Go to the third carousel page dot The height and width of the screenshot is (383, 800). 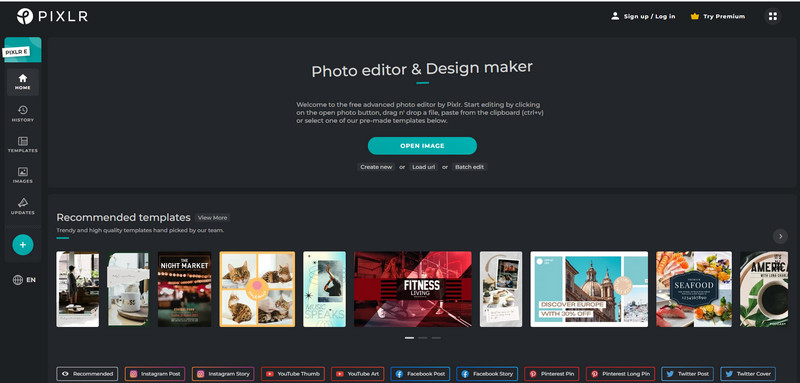[436, 338]
